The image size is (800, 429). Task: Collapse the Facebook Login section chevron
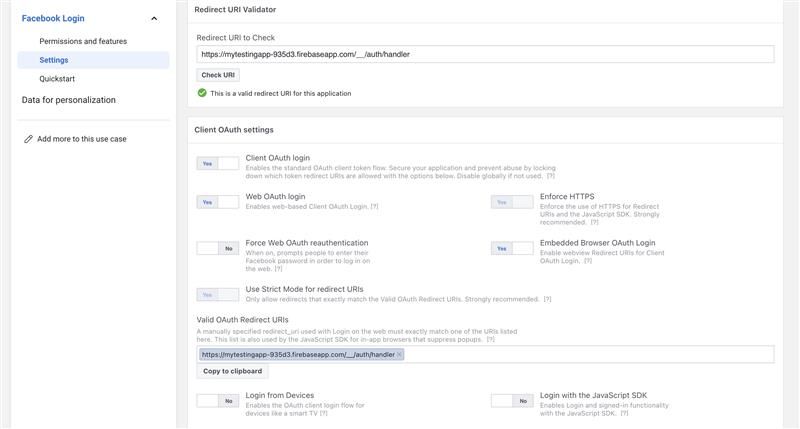(154, 19)
